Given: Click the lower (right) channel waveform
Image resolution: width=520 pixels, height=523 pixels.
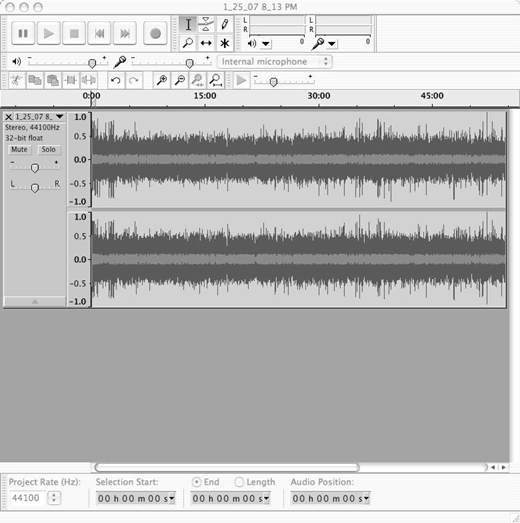Looking at the screenshot, I should click(x=299, y=259).
